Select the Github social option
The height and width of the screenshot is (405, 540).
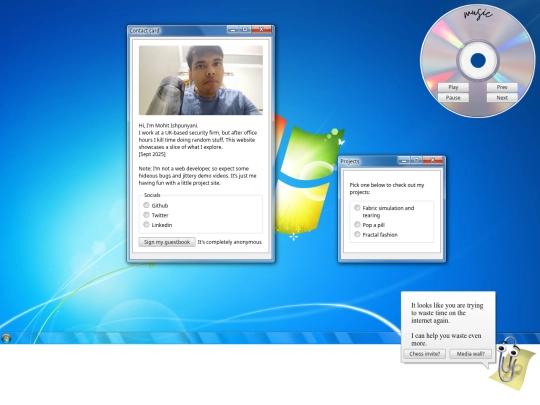coord(146,205)
